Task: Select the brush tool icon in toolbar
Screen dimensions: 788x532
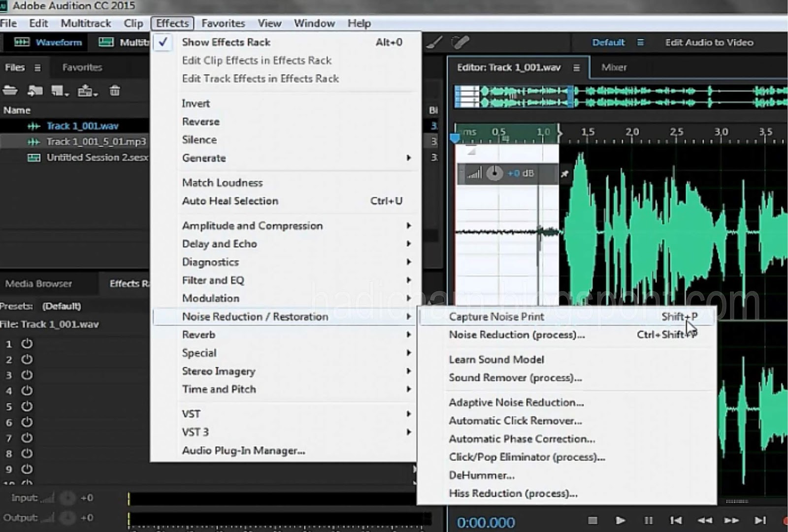Action: (x=434, y=43)
